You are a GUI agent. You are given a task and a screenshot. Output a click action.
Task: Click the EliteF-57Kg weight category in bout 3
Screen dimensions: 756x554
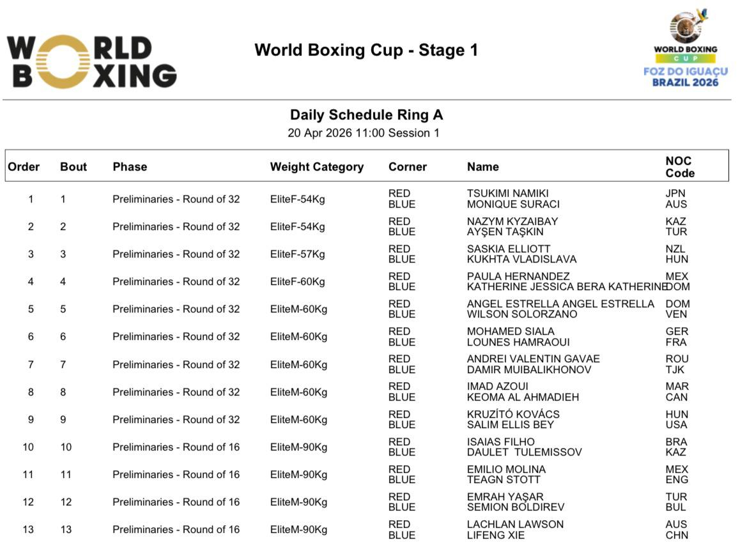click(297, 254)
